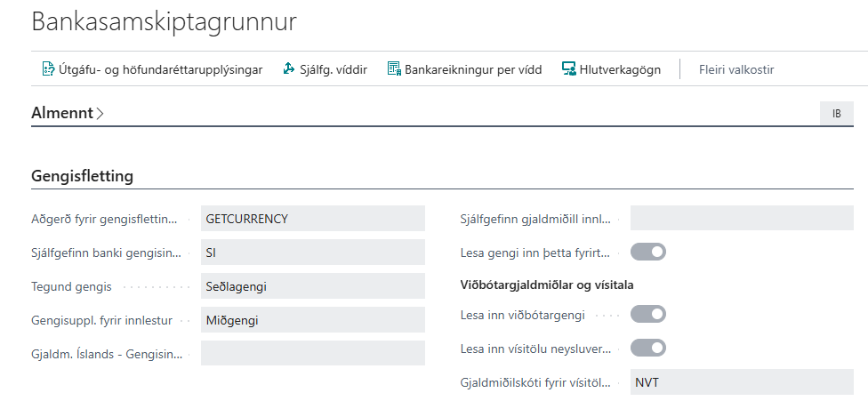Click the Bankasamskiptagrunnur page title

point(164,22)
